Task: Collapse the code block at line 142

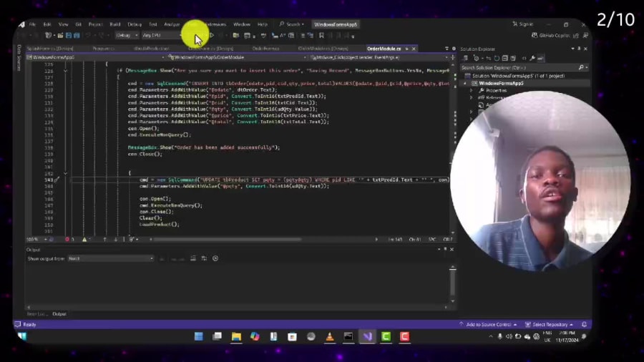Action: click(65, 173)
